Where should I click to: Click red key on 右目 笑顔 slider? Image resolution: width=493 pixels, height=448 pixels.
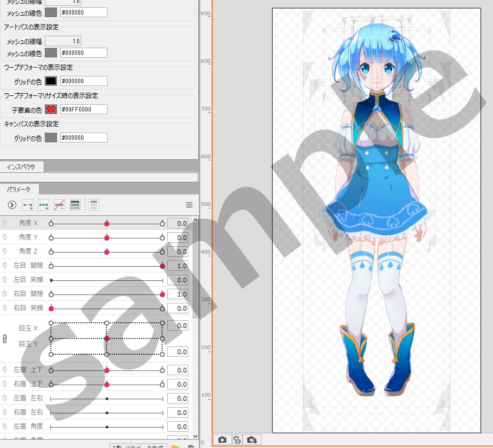[x=51, y=309]
